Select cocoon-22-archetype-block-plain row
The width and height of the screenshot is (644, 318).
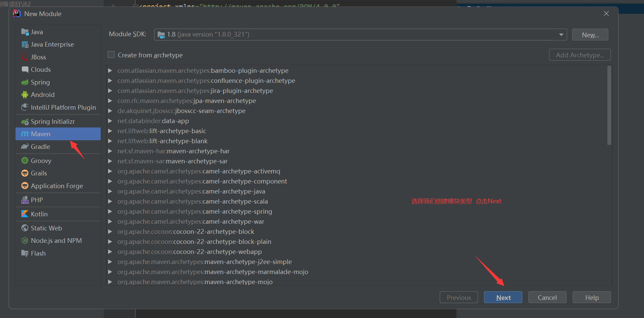357,242
